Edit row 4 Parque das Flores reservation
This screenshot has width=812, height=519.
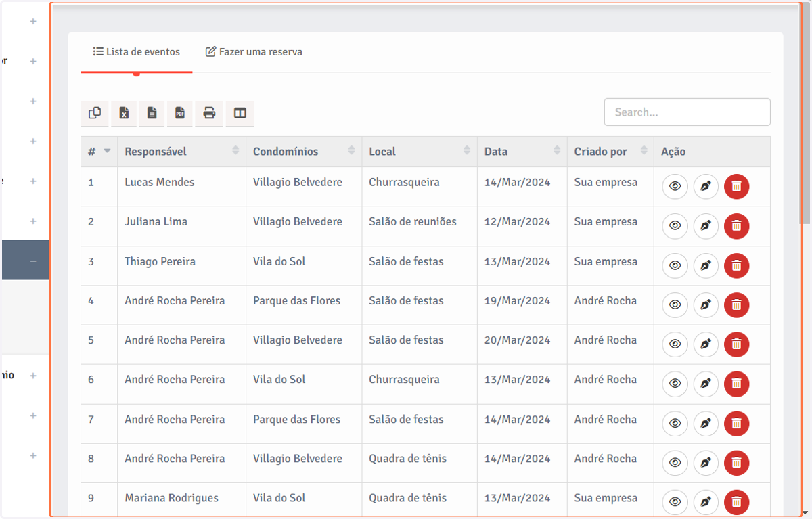706,305
